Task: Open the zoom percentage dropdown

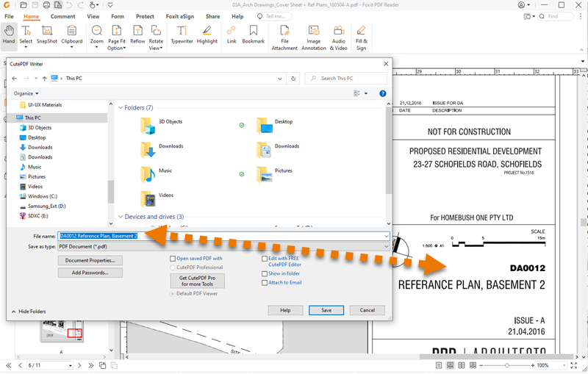Action: [564, 365]
